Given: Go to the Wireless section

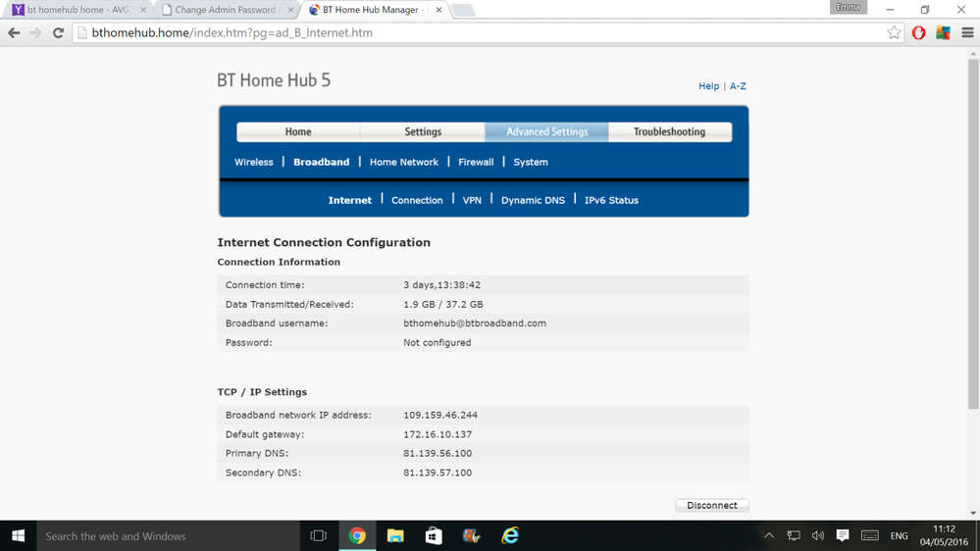Looking at the screenshot, I should [x=254, y=162].
